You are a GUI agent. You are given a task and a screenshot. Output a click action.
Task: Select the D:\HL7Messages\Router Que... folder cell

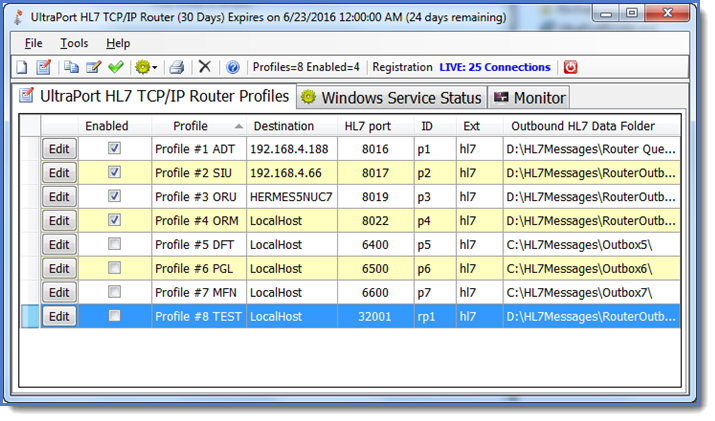click(591, 149)
